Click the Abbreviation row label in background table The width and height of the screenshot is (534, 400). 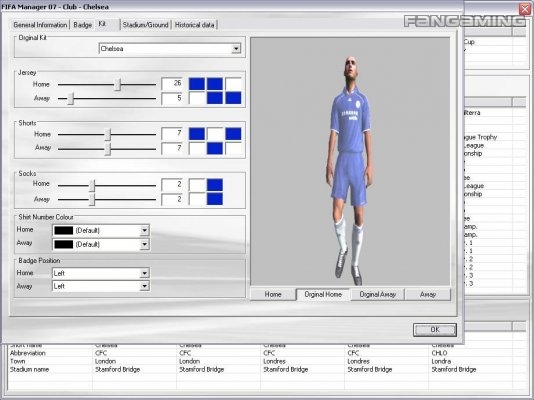[x=28, y=353]
